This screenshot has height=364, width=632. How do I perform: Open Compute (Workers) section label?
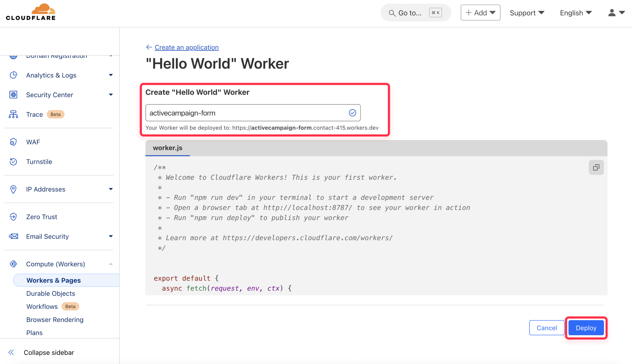pos(55,264)
